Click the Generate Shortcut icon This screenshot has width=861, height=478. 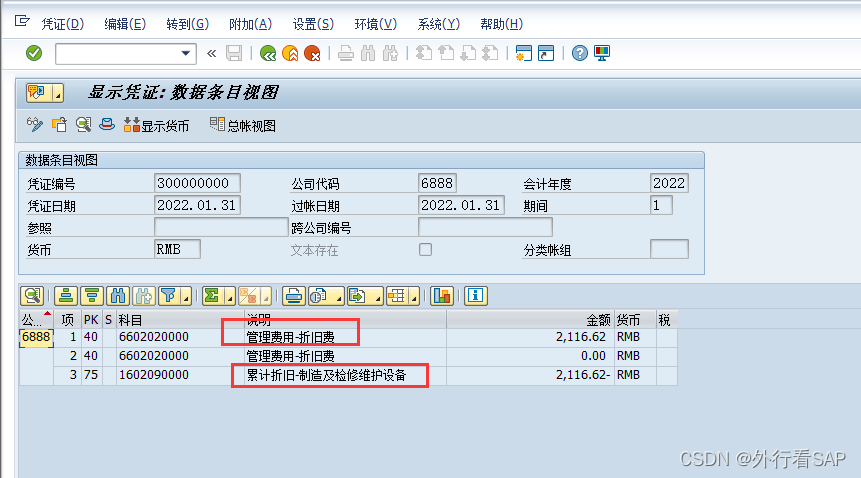click(x=546, y=53)
